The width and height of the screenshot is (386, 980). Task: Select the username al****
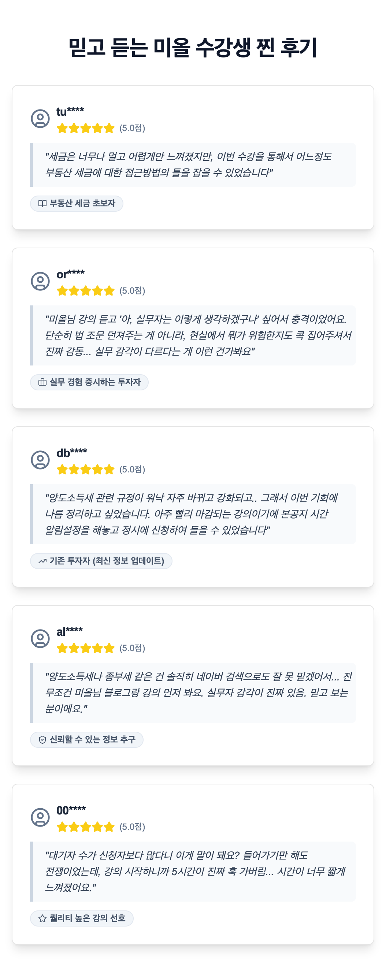pos(70,631)
